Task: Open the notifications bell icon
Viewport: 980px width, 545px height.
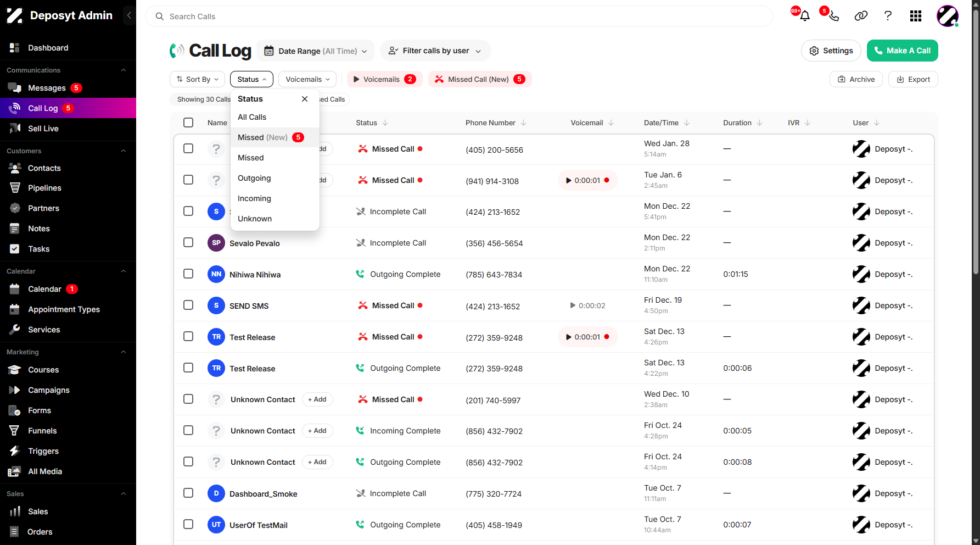Action: pos(805,16)
